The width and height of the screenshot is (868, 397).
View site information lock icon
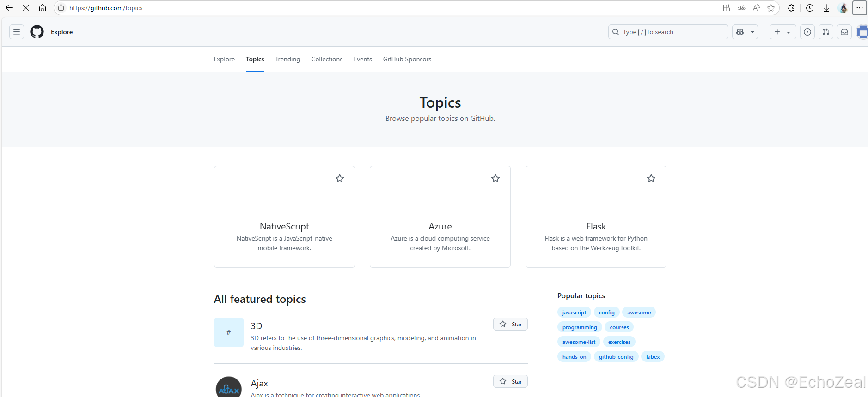tap(61, 8)
